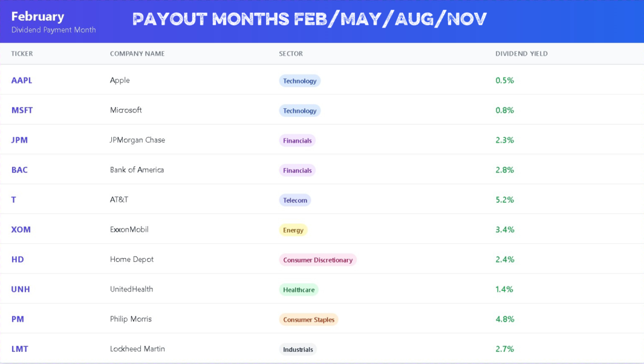Select the BAC ticker
This screenshot has width=644, height=364.
[x=19, y=170]
